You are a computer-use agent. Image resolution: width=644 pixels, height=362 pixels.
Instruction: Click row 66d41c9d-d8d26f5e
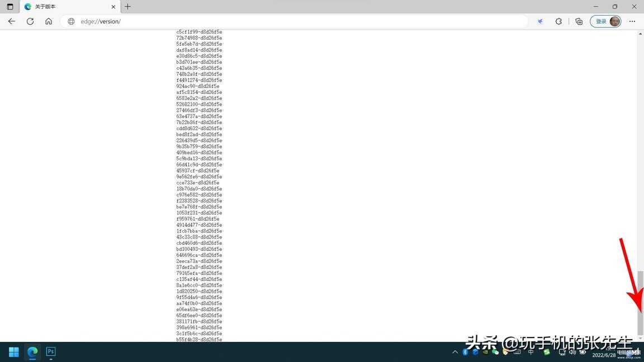coord(199,165)
